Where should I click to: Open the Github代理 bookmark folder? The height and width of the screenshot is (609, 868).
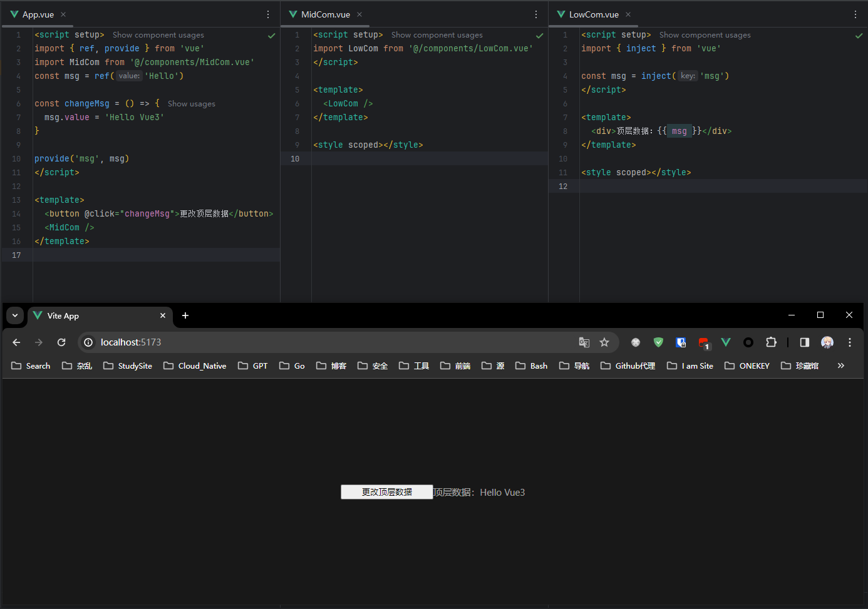coord(628,366)
